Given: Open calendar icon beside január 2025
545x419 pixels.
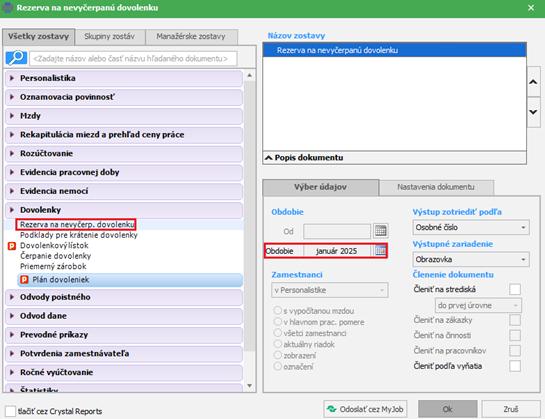Looking at the screenshot, I should (381, 250).
